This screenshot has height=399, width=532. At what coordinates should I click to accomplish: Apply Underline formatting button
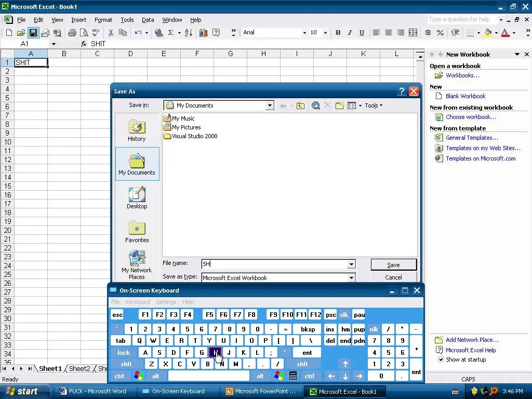point(362,33)
